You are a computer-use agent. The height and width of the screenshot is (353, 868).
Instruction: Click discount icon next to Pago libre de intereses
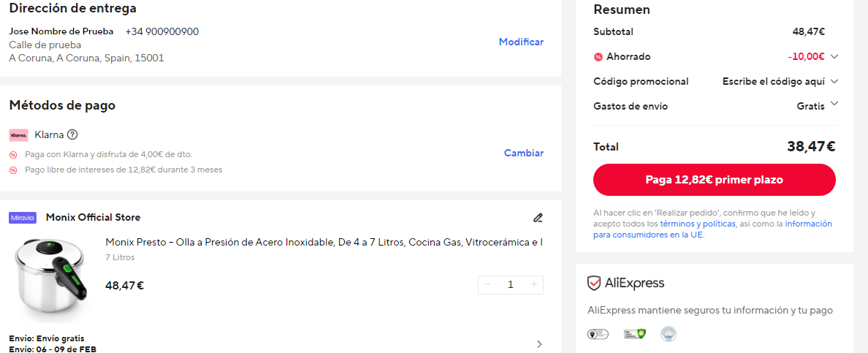pyautogui.click(x=12, y=170)
